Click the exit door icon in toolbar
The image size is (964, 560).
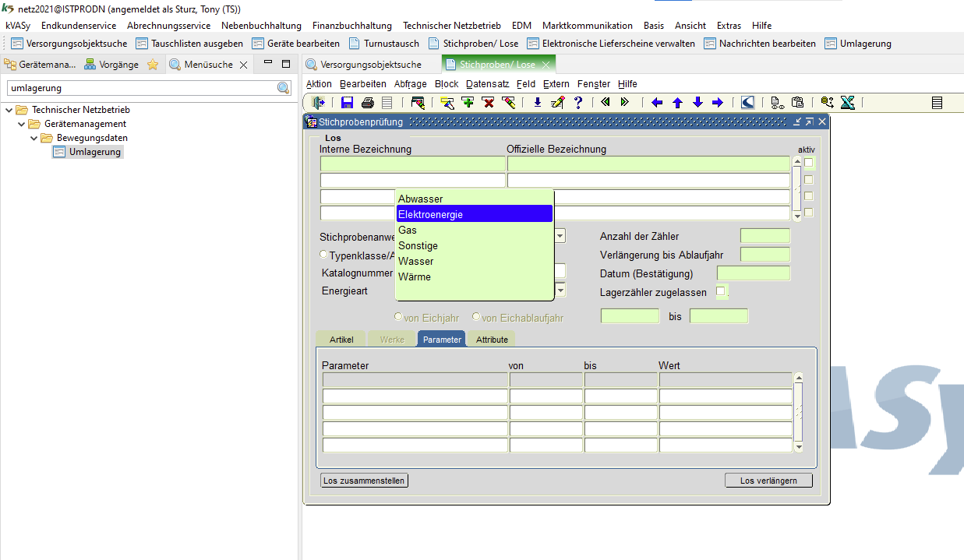pos(319,102)
